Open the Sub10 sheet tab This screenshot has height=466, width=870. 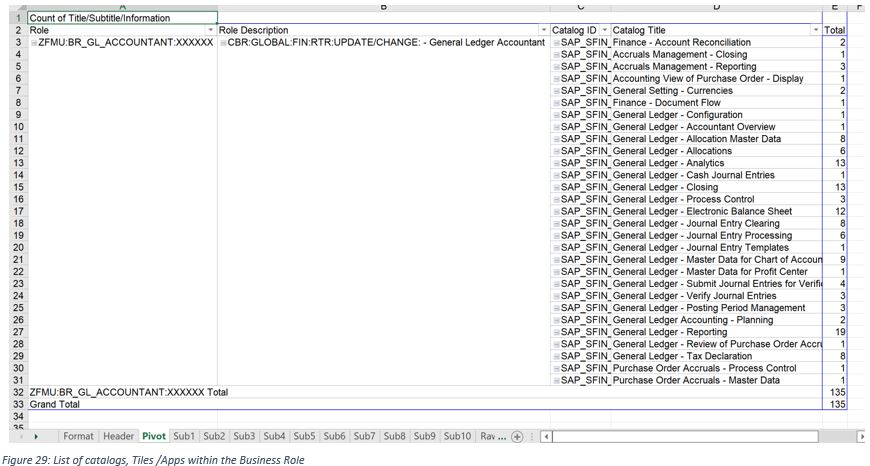tap(457, 436)
